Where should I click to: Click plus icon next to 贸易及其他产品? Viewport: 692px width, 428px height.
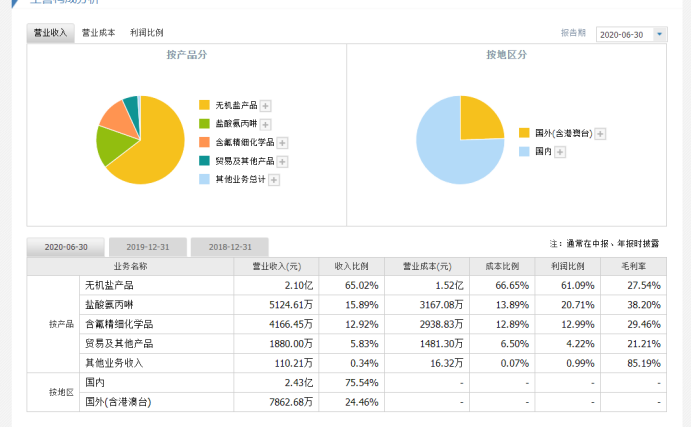point(283,161)
